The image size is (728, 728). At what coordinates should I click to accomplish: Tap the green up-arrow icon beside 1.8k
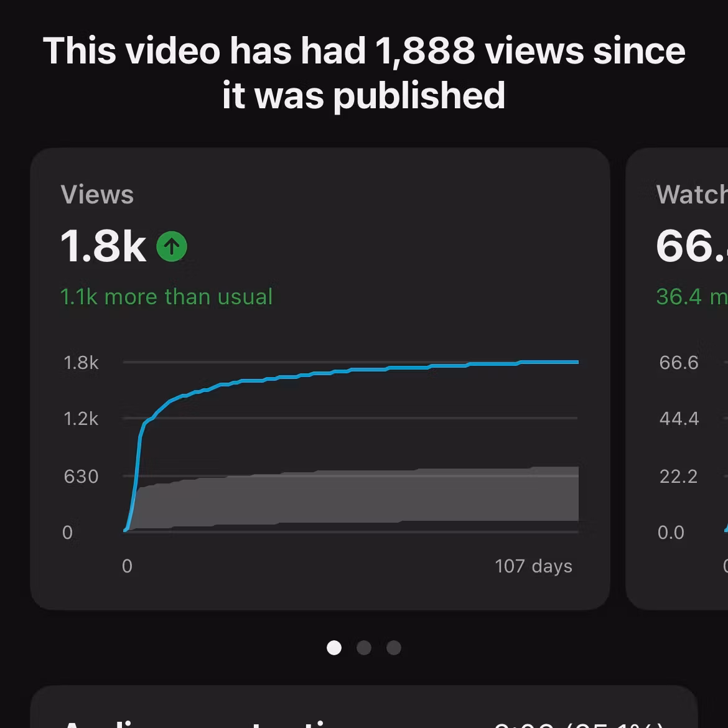pyautogui.click(x=172, y=246)
